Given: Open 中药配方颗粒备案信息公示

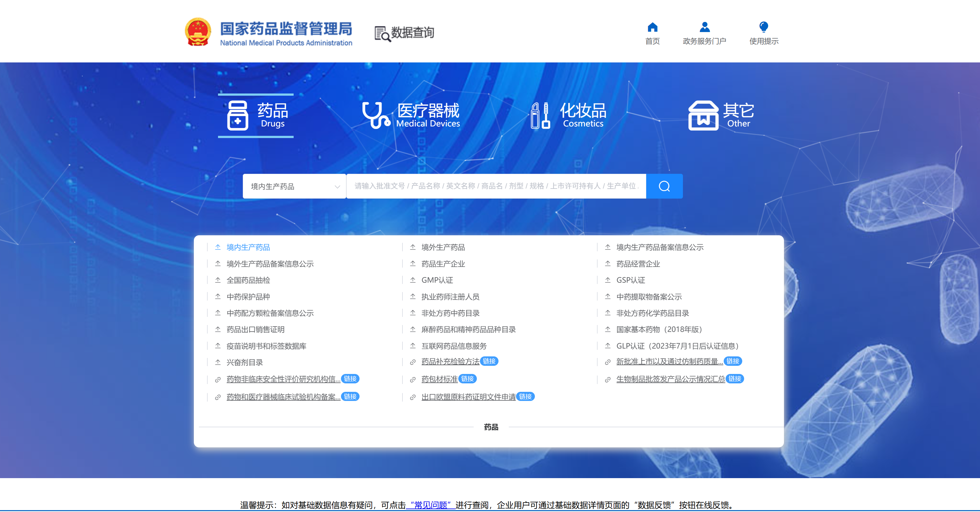Looking at the screenshot, I should [270, 313].
